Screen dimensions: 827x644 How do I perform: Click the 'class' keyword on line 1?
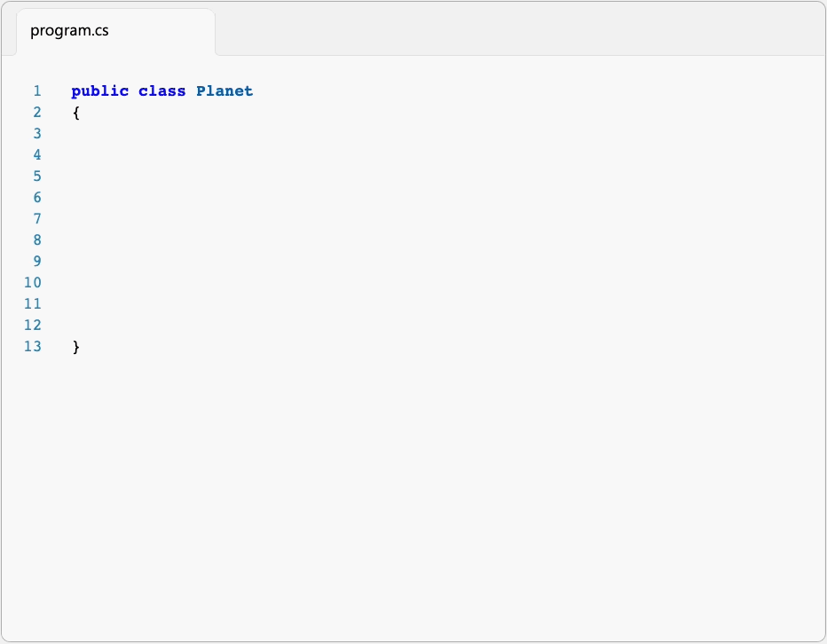pos(161,91)
